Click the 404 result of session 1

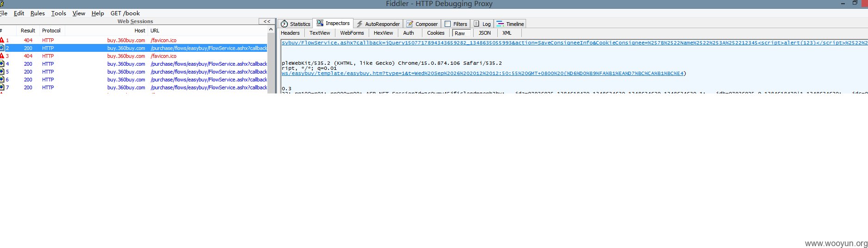[x=28, y=40]
